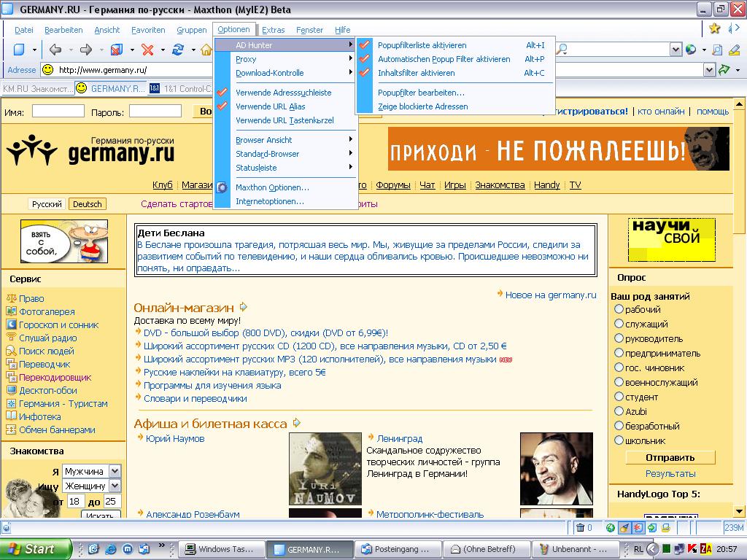Image resolution: width=747 pixels, height=560 pixels.
Task: Click the smiley favicon in the address bar
Action: coord(47,70)
